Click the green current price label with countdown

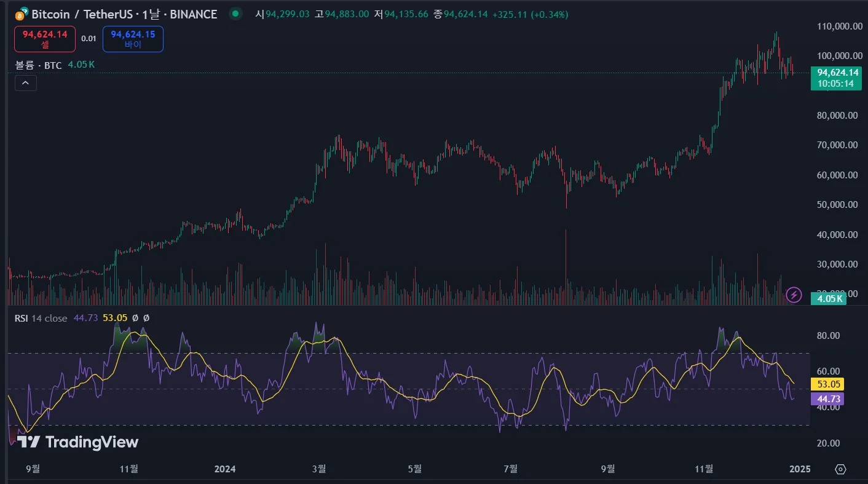(x=835, y=78)
